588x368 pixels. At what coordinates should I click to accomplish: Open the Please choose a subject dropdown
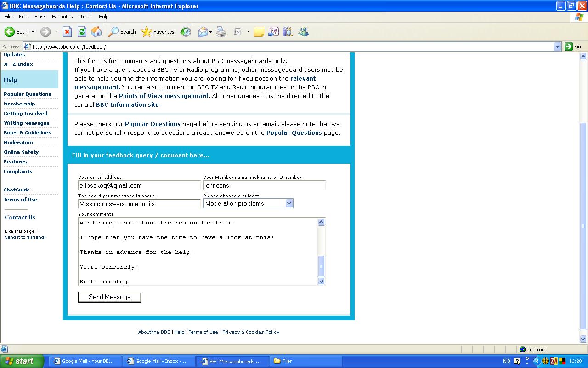click(248, 203)
